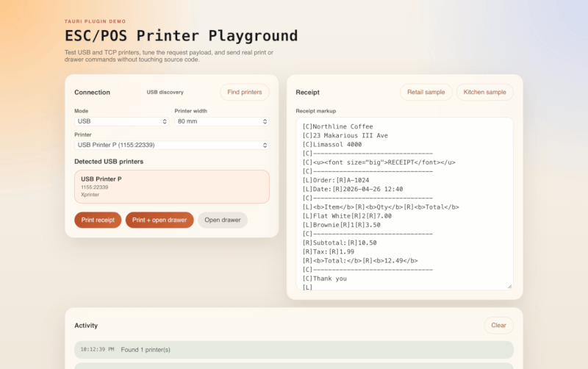Open the Mode dropdown set to USB
The width and height of the screenshot is (588, 369).
coord(122,121)
